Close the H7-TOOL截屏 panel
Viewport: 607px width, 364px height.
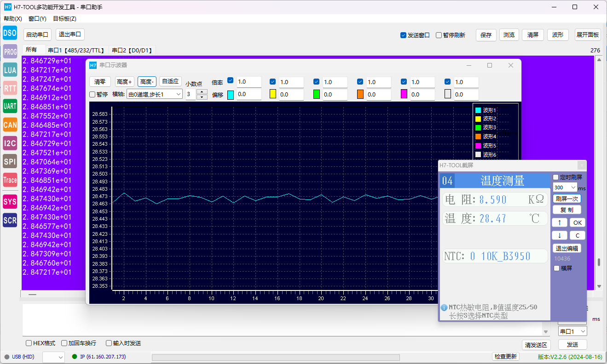pyautogui.click(x=582, y=165)
